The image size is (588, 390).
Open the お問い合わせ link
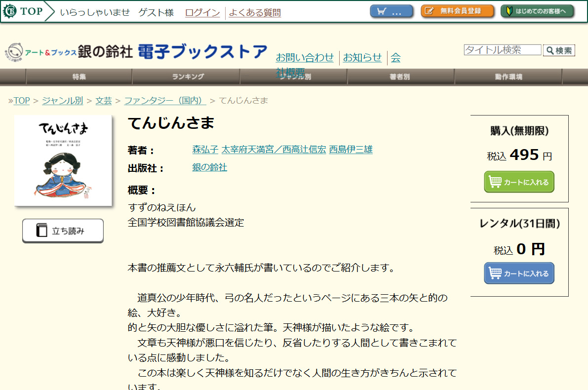305,57
